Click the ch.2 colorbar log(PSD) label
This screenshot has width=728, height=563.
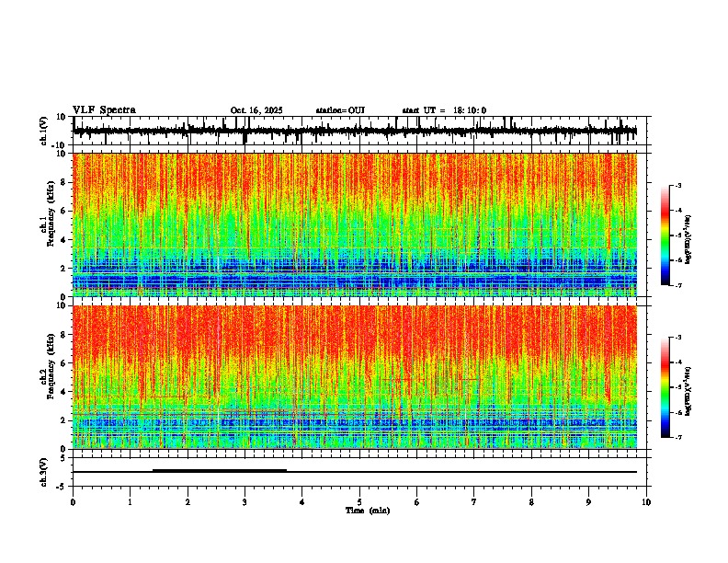(x=688, y=391)
